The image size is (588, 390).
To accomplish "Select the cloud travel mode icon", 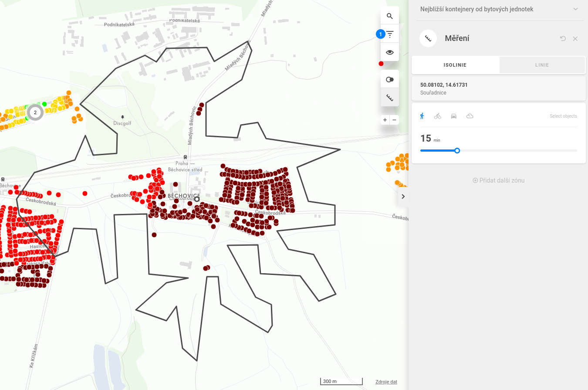I will point(470,116).
